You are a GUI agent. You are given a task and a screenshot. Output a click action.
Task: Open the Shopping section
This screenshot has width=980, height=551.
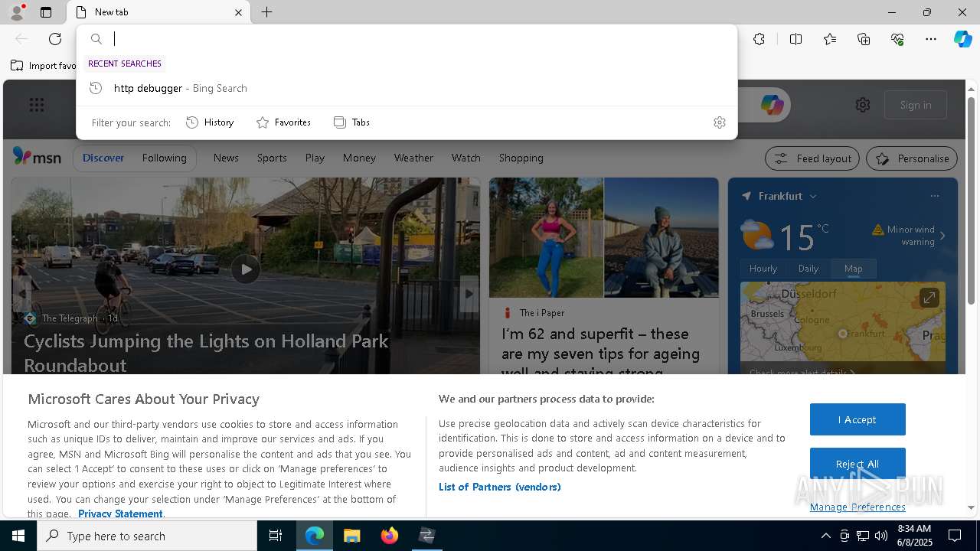[521, 158]
